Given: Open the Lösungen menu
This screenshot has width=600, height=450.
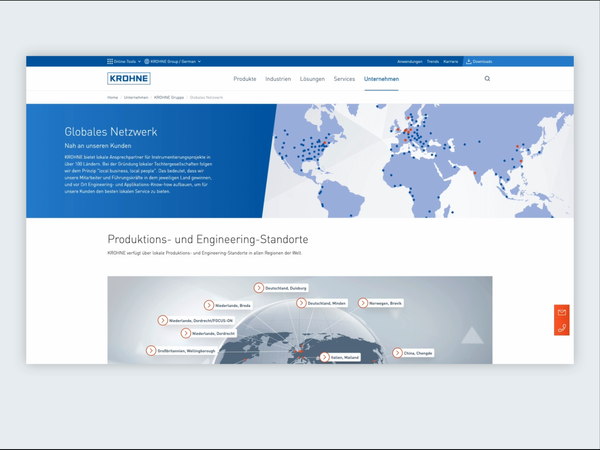Looking at the screenshot, I should [x=312, y=79].
